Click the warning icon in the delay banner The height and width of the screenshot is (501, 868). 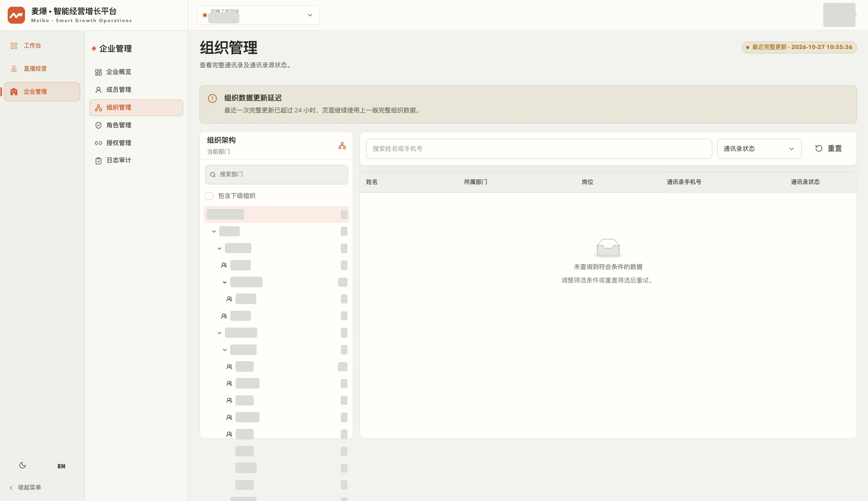[212, 98]
